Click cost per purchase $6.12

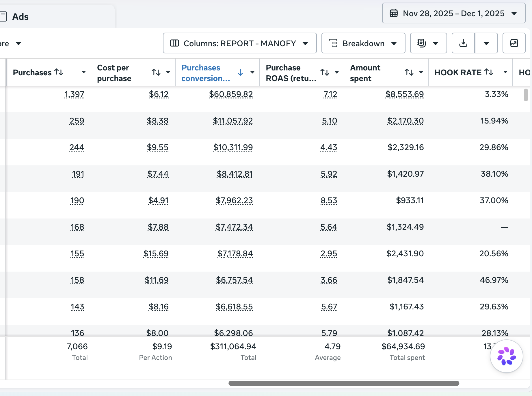click(159, 94)
